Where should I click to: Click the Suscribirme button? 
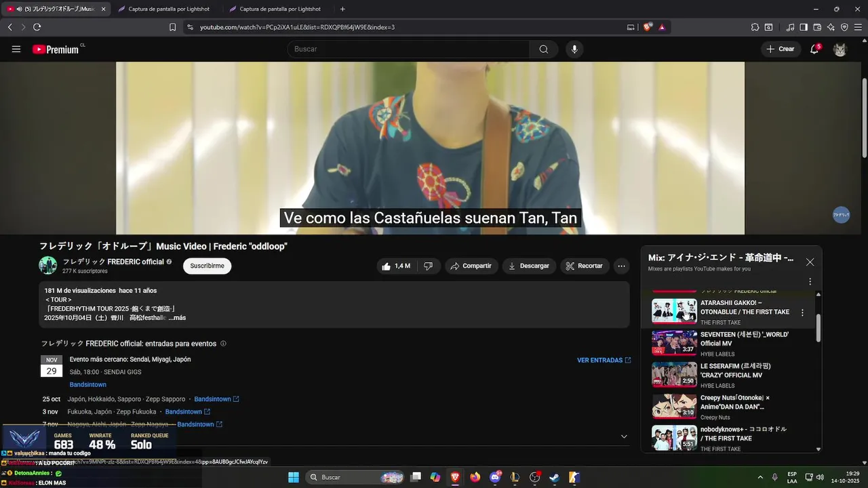coord(207,266)
